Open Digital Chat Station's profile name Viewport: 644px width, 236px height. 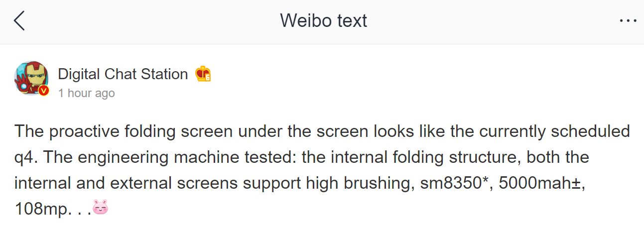click(123, 74)
